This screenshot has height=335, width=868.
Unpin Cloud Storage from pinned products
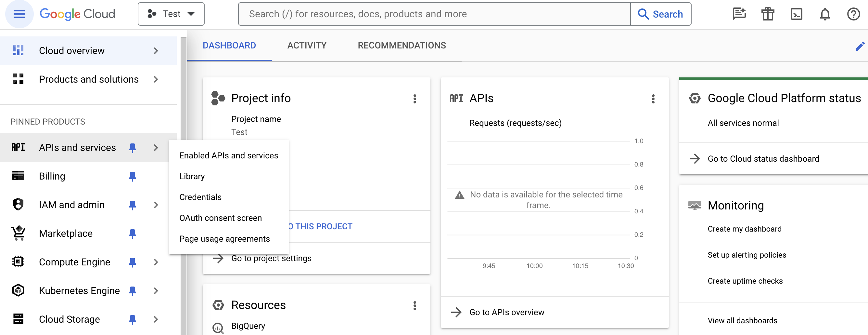pyautogui.click(x=133, y=319)
